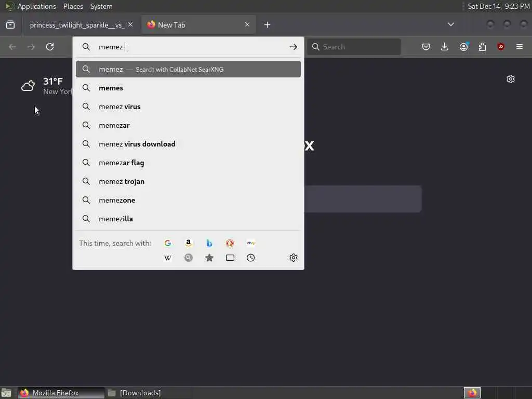Choose the 'memes' suggestion

click(x=188, y=88)
